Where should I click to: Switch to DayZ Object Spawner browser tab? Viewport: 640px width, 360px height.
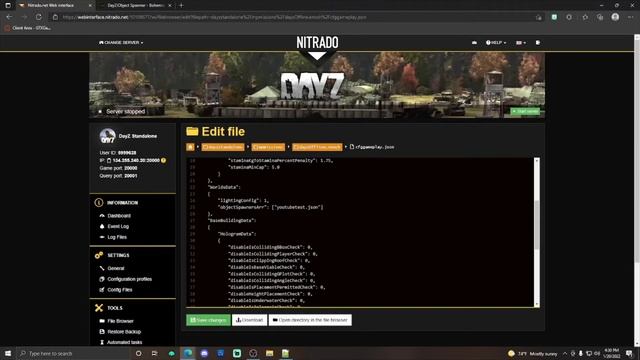pyautogui.click(x=135, y=5)
